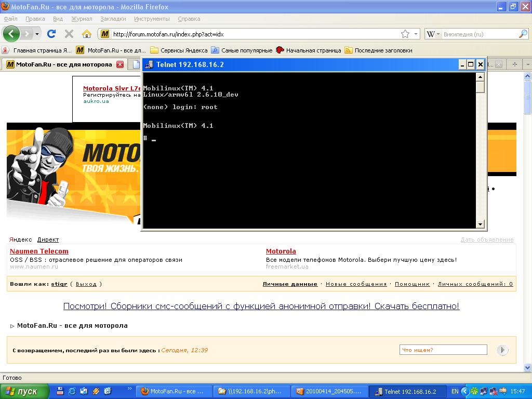Expand the MotoFan.Ru breadcrumb triangle
This screenshot has width=532, height=399.
coord(12,326)
